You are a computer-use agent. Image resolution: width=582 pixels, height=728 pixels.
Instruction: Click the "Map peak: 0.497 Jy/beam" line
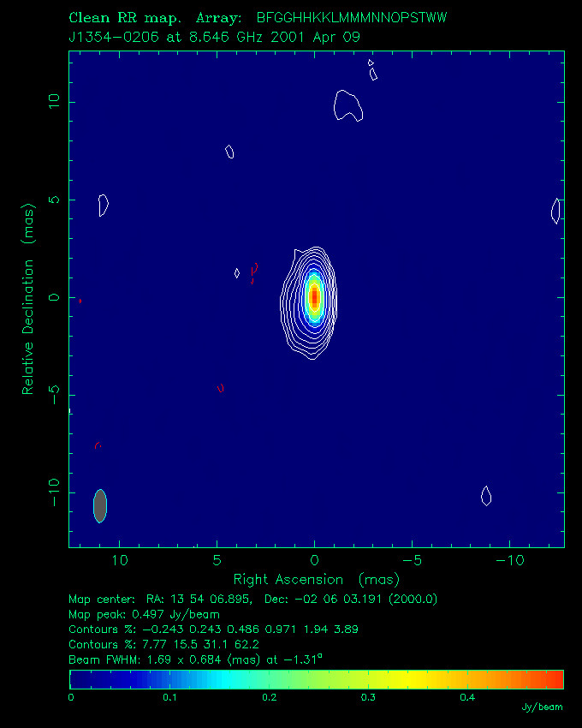click(x=145, y=614)
